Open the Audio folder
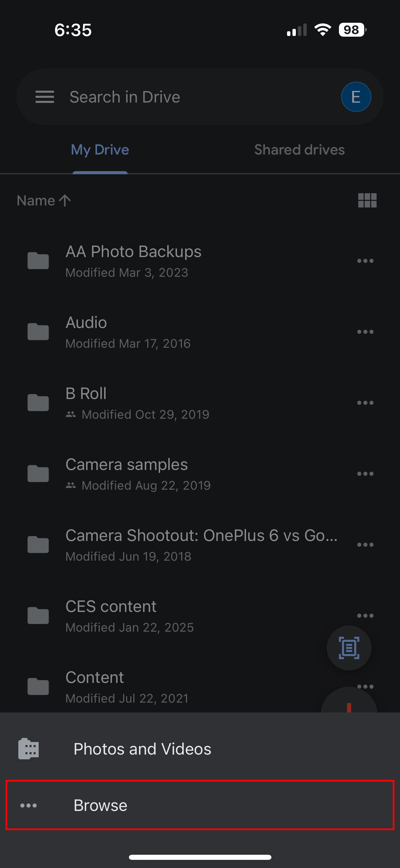The width and height of the screenshot is (400, 868). (87, 332)
